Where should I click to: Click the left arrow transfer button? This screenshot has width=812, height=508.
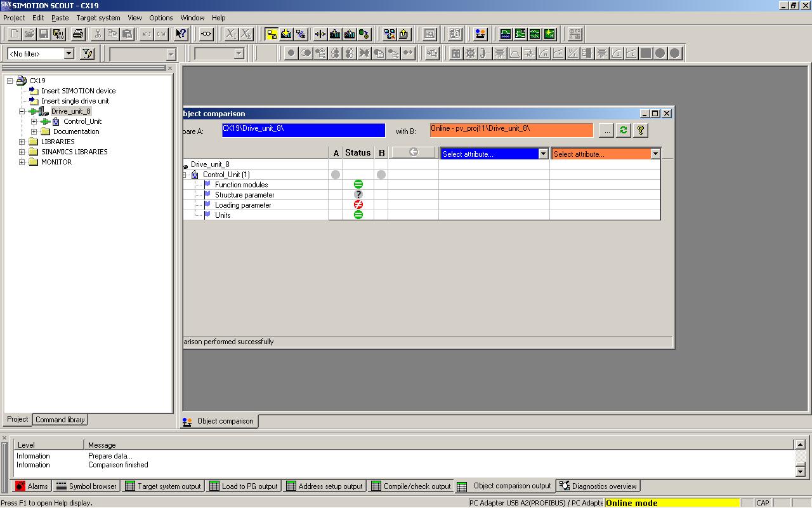pyautogui.click(x=414, y=152)
